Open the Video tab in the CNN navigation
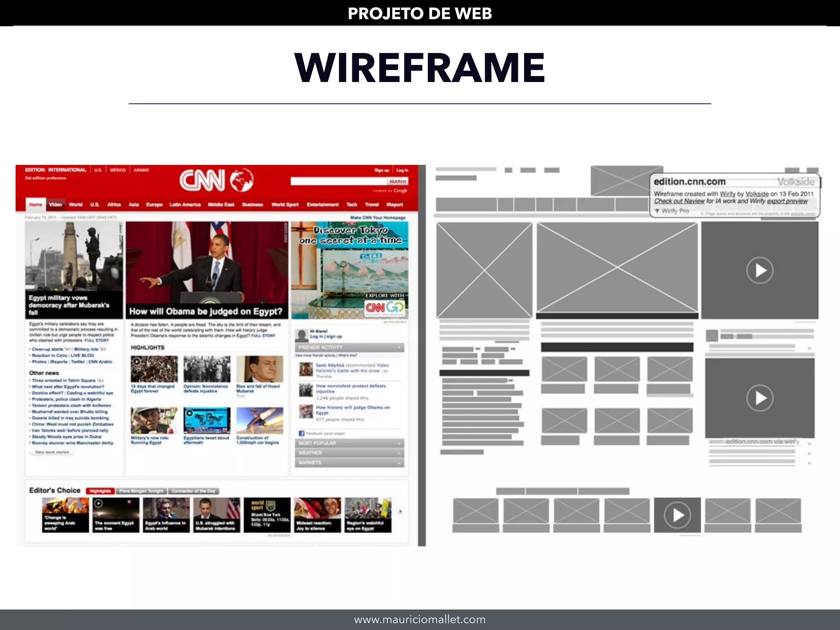 click(x=55, y=204)
